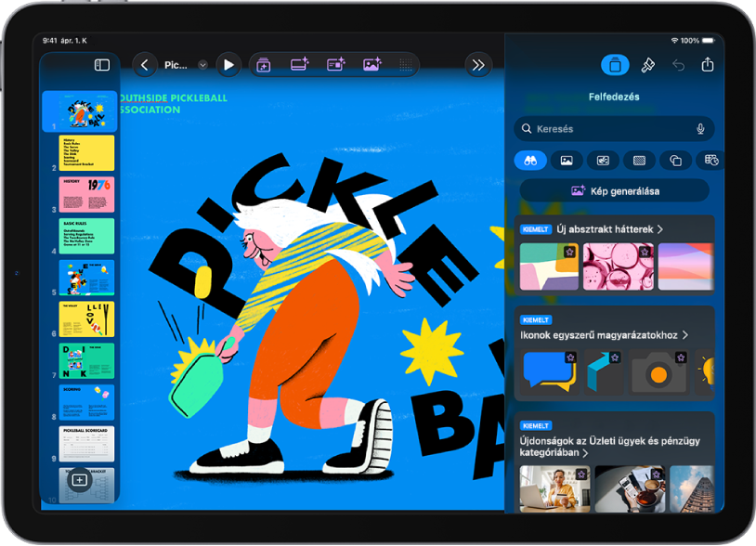Image resolution: width=756 pixels, height=546 pixels.
Task: Open Újdonságok az Üzleti ügyek és pénzügy section
Action: point(610,447)
